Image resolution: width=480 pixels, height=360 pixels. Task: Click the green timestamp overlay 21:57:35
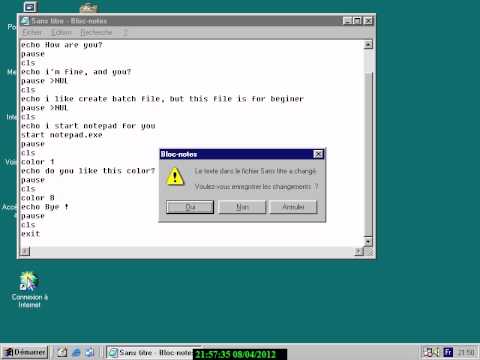pyautogui.click(x=240, y=354)
